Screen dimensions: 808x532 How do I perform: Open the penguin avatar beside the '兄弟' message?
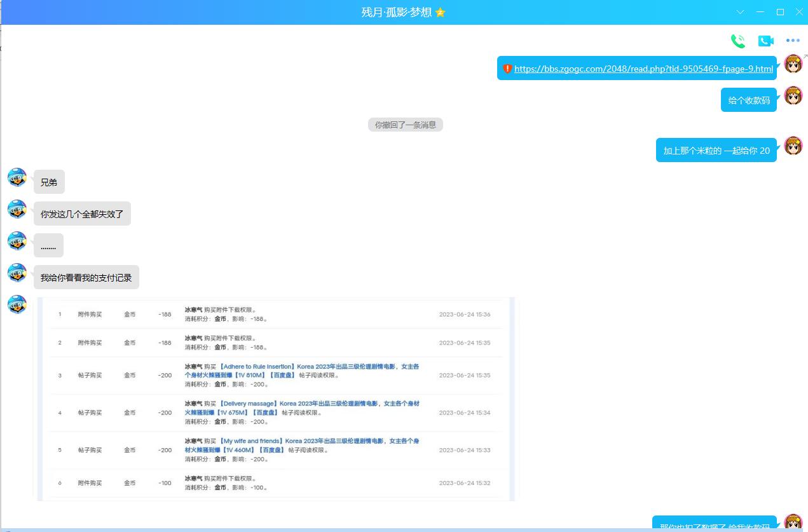tap(17, 177)
